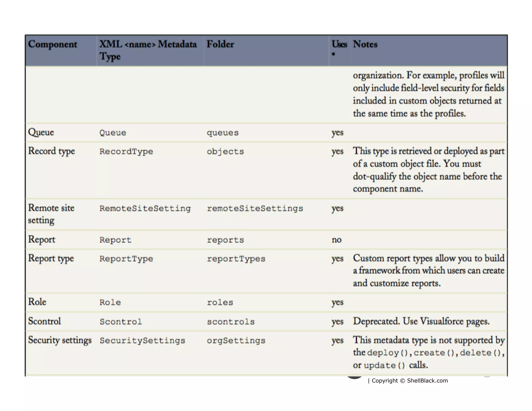Click the Notes column header
The width and height of the screenshot is (532, 411).
point(365,44)
